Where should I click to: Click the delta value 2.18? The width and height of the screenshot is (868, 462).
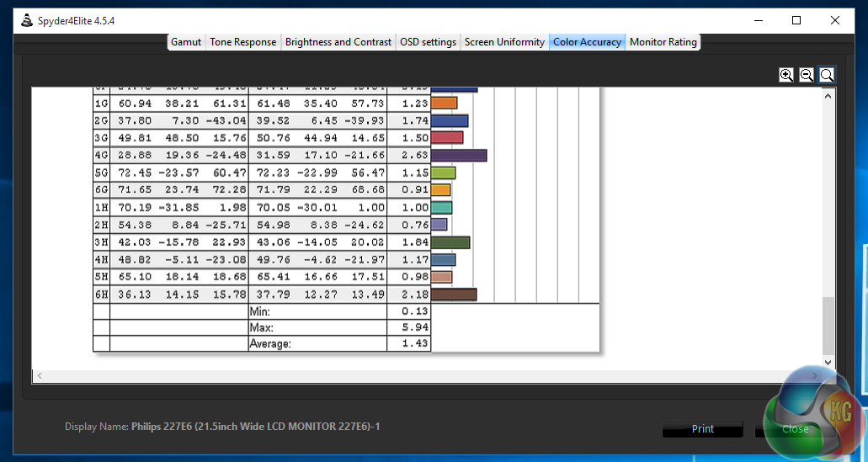tap(415, 295)
